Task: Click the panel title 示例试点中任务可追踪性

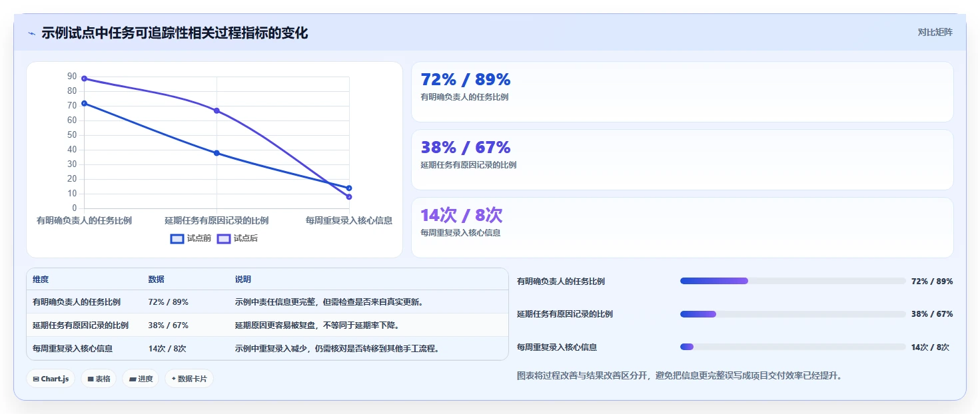Action: (x=175, y=33)
